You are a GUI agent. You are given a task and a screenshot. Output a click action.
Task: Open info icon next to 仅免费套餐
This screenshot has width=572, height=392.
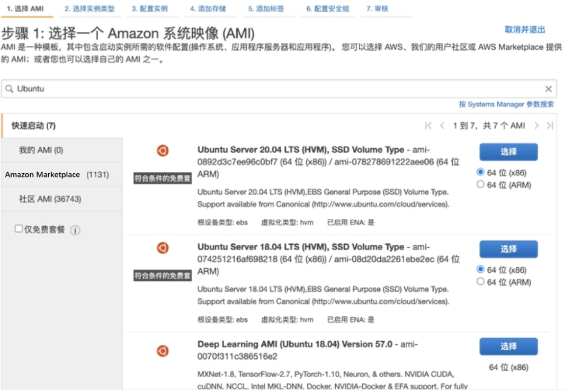[75, 230]
